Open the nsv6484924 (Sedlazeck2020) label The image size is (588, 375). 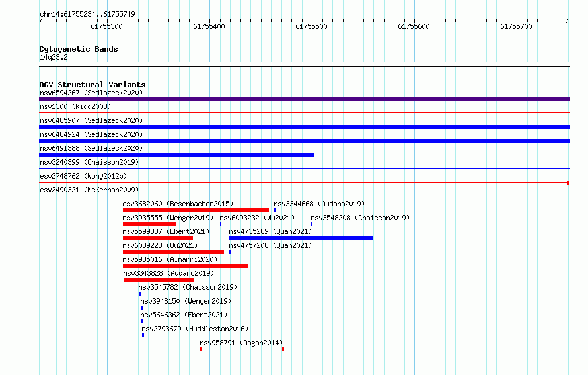pyautogui.click(x=91, y=134)
